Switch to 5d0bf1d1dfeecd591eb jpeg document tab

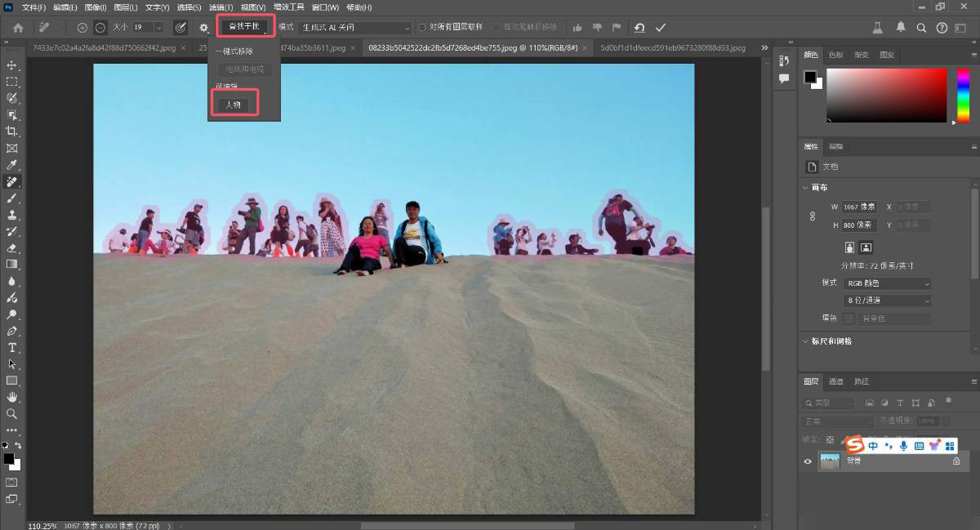672,48
